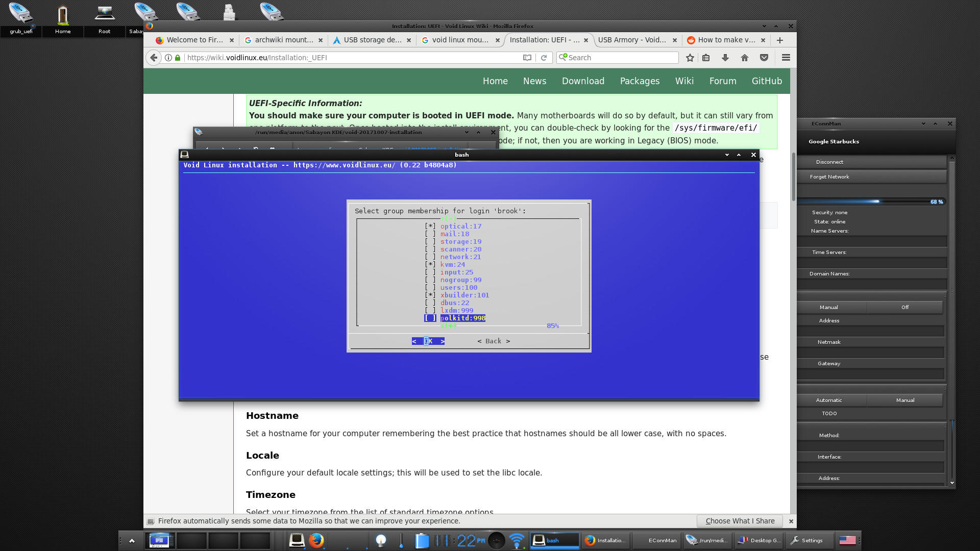
Task: Toggle the xbuilder:101 group checkbox
Action: point(431,295)
